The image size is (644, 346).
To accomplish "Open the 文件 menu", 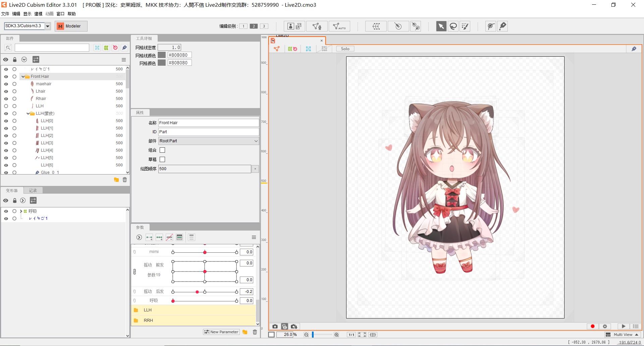I will [x=5, y=14].
